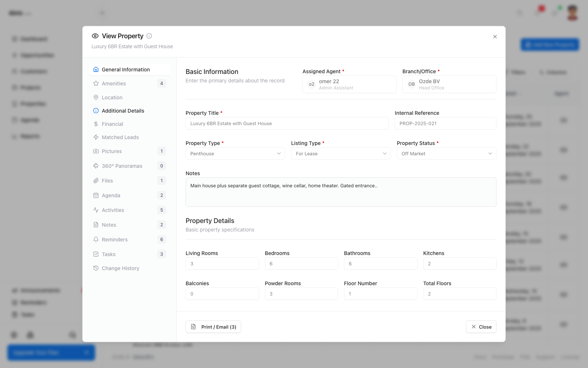Click the Print / Email (3) button
This screenshot has height=368, width=588.
point(213,327)
